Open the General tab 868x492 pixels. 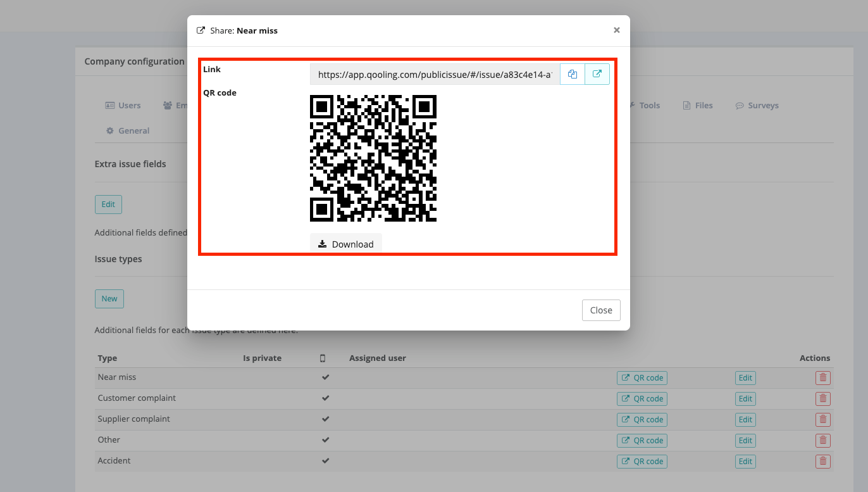tap(128, 130)
